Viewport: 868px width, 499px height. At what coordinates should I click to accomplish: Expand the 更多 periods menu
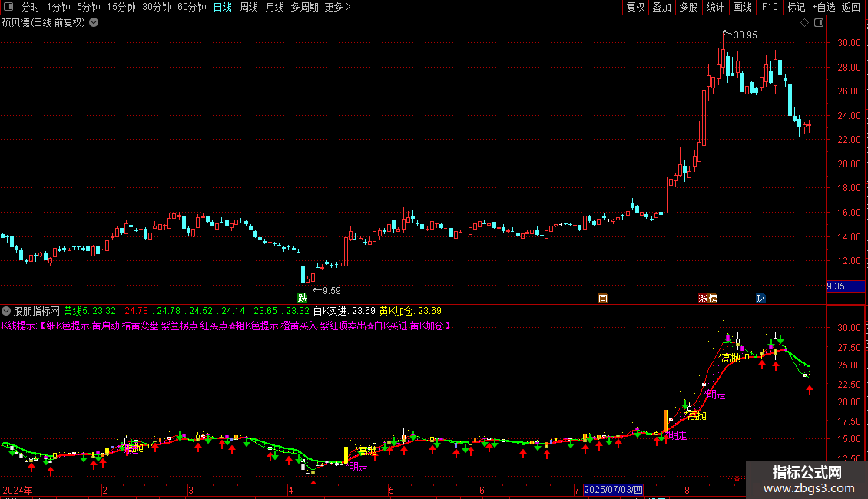337,7
